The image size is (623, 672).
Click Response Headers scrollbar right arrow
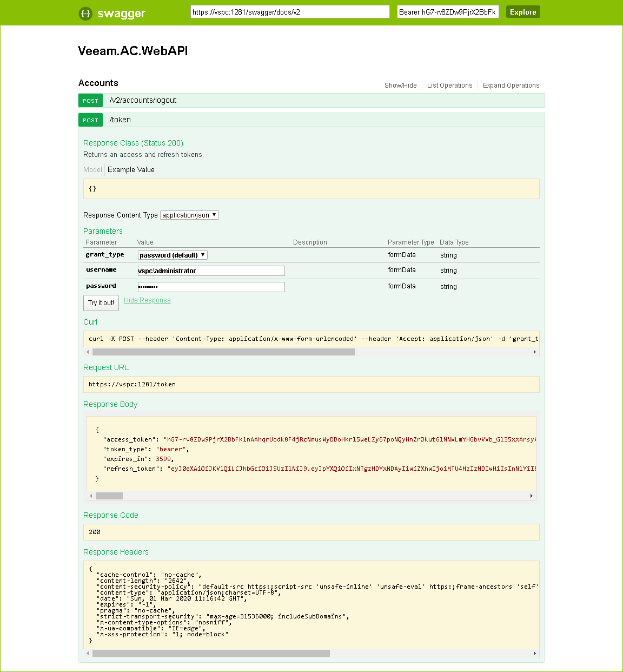[535, 653]
